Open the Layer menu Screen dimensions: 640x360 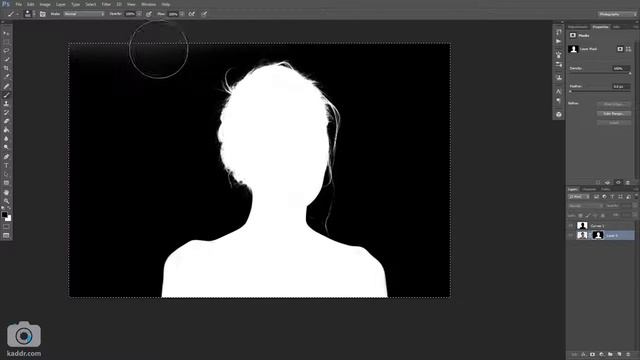point(61,4)
